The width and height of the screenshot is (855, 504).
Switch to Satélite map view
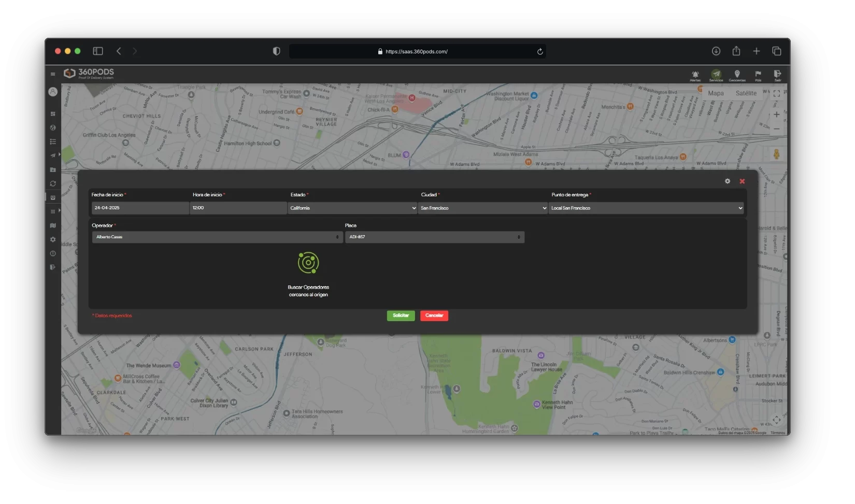tap(746, 93)
